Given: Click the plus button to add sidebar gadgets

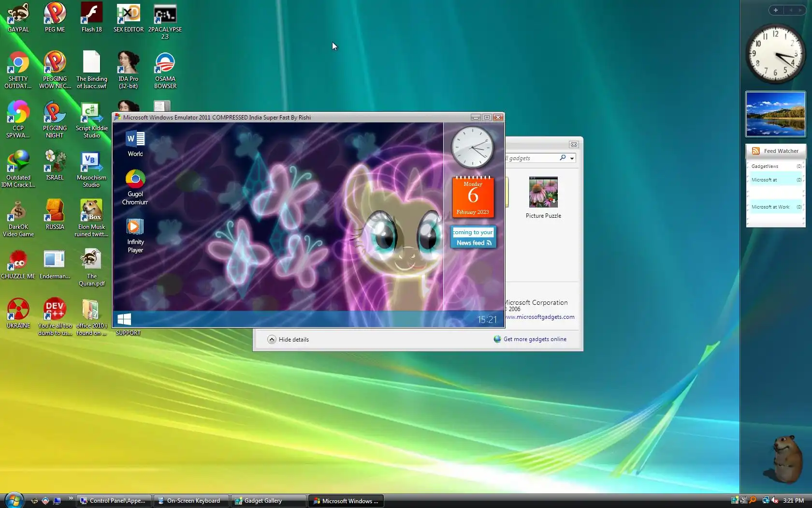Looking at the screenshot, I should [776, 10].
